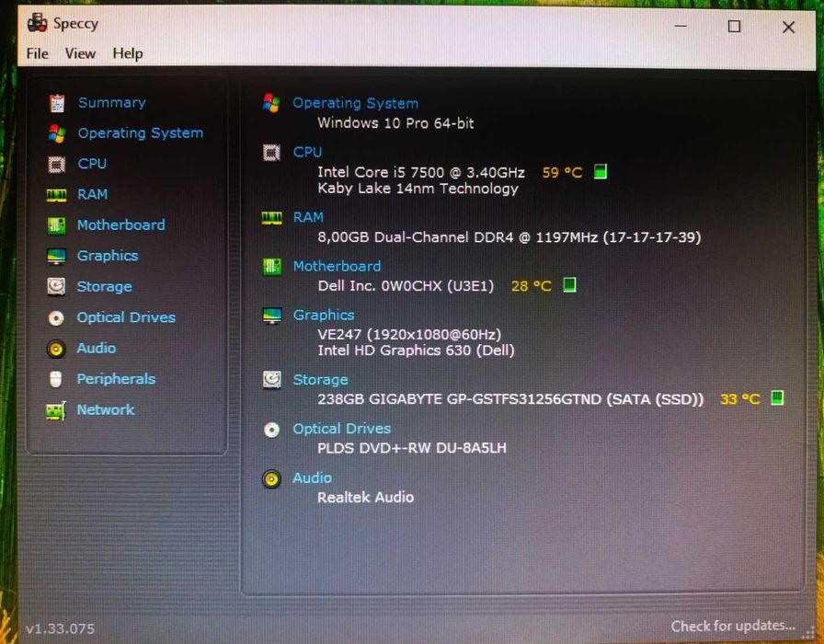The height and width of the screenshot is (644, 824).
Task: Click the memory icon beside RAM heading
Action: click(271, 218)
